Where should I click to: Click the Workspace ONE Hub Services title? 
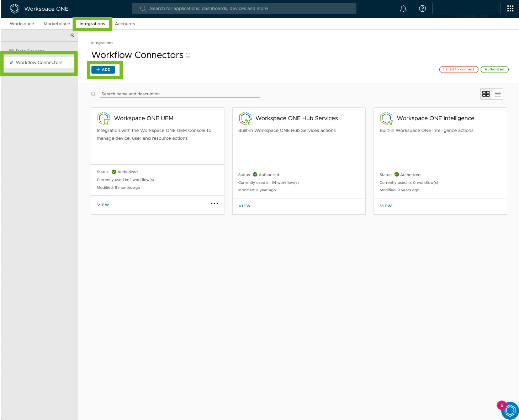tap(297, 118)
